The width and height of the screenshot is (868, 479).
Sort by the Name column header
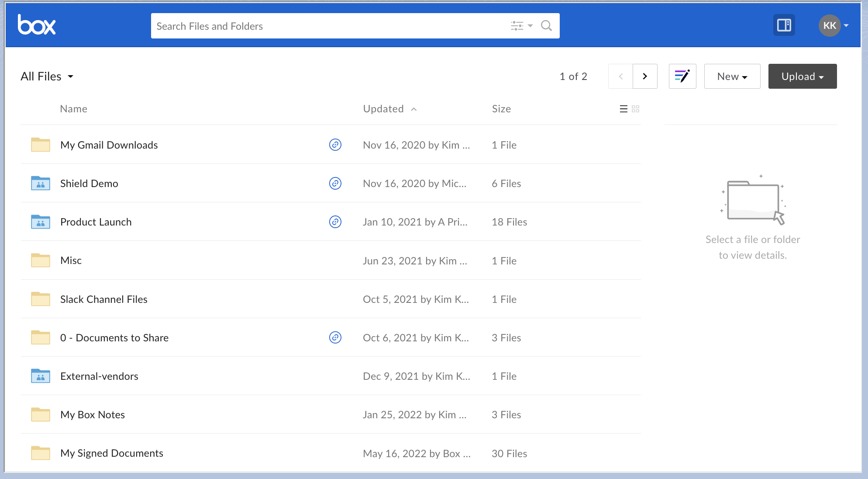pyautogui.click(x=74, y=109)
